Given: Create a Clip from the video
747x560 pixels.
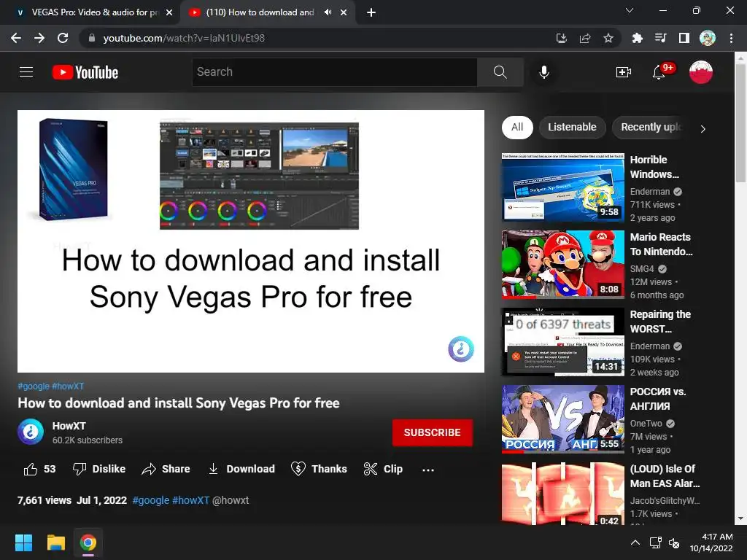Looking at the screenshot, I should 383,469.
